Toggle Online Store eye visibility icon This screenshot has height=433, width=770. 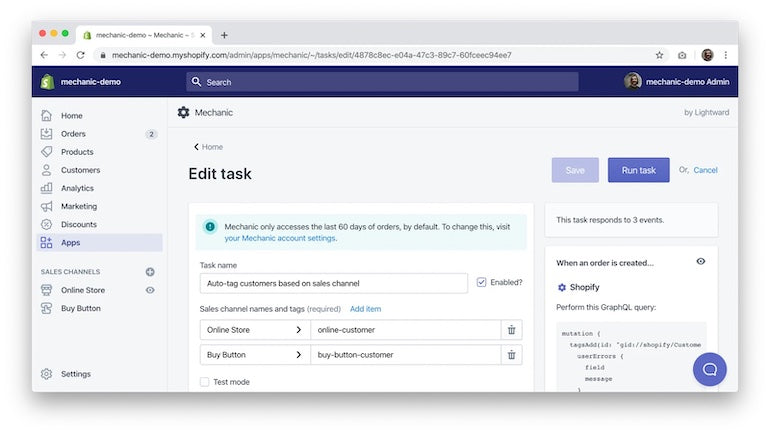(x=150, y=290)
